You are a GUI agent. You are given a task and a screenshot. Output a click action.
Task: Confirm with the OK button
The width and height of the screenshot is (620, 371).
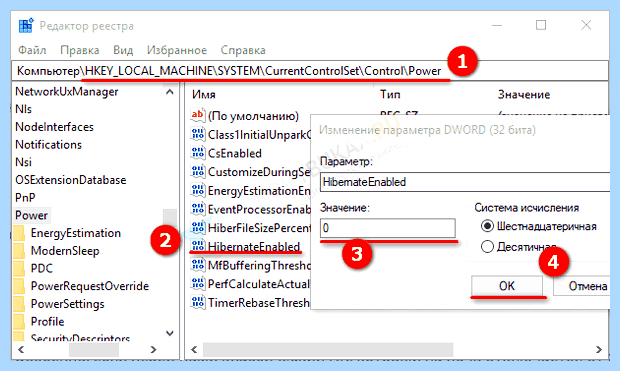point(507,286)
